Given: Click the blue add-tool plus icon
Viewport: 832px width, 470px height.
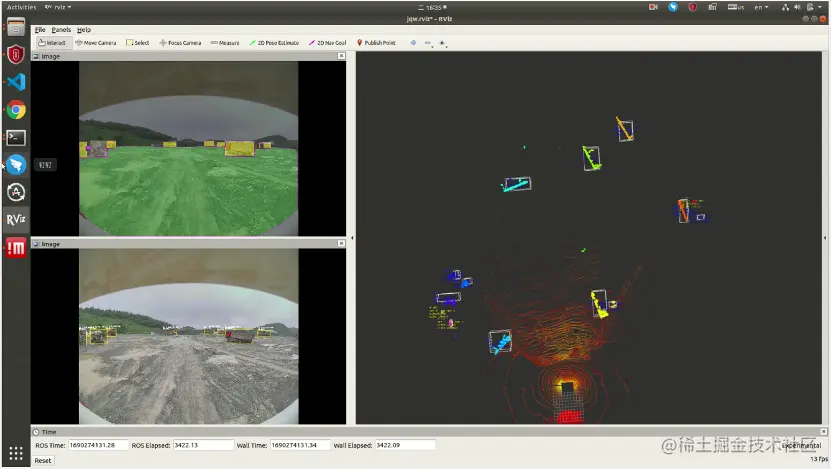Looking at the screenshot, I should (x=413, y=43).
